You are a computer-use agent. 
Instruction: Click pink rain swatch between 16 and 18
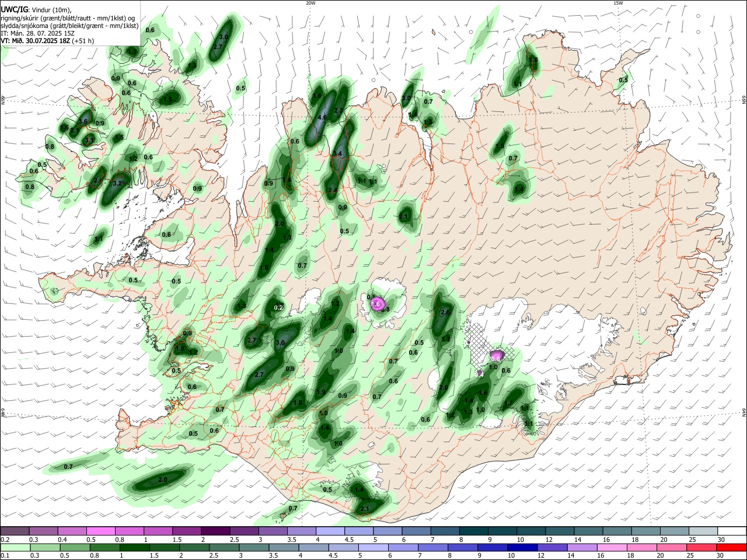pos(612,547)
